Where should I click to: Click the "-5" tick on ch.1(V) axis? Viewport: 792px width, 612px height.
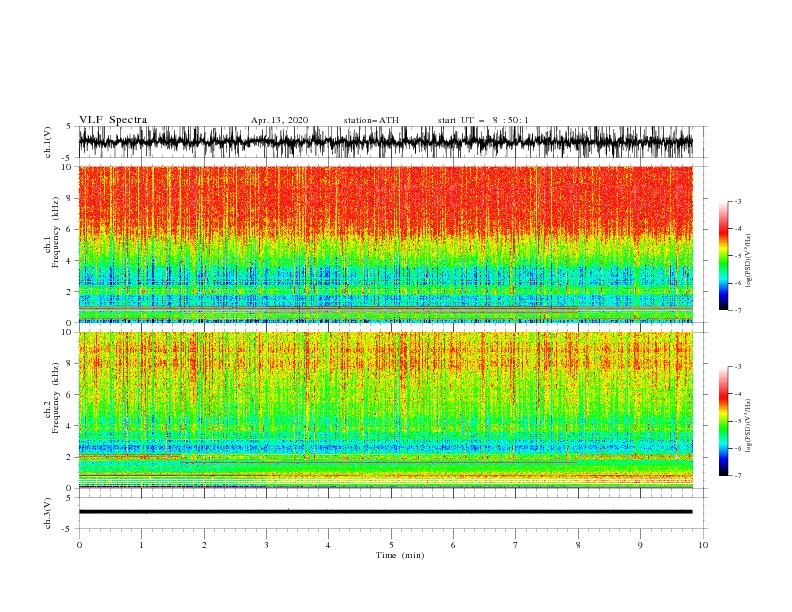pyautogui.click(x=67, y=158)
